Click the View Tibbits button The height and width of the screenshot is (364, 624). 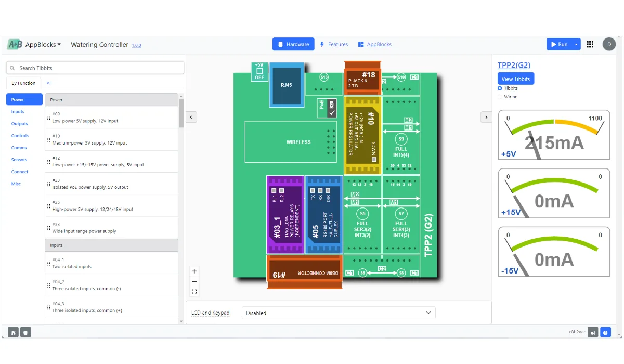[515, 79]
